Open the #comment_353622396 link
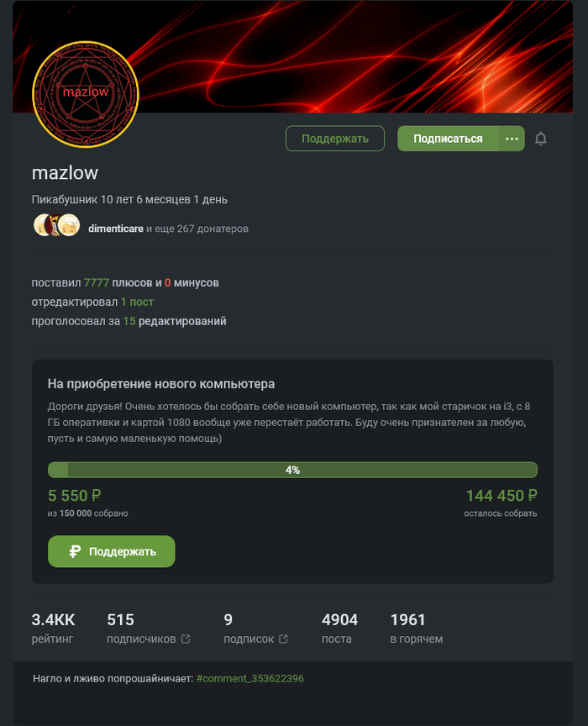The height and width of the screenshot is (726, 588). pyautogui.click(x=250, y=678)
